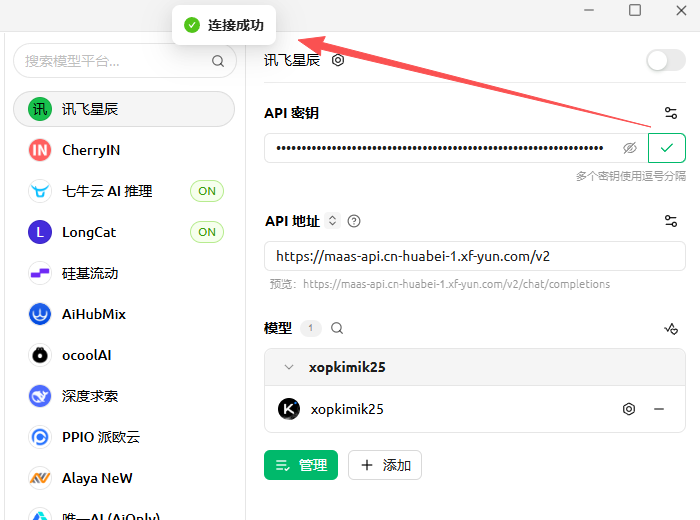Viewport: 700px width, 520px height.
Task: Open help icon beside API 地址
Action: tap(354, 221)
